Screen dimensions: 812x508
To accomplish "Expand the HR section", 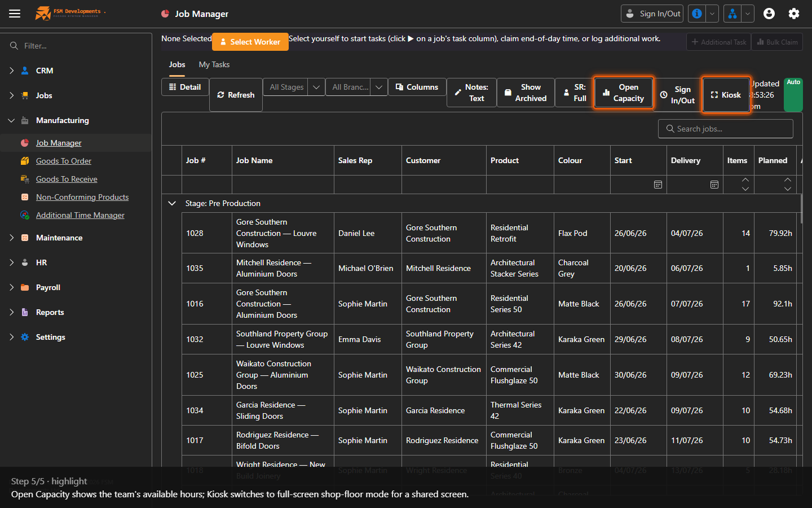I will (x=11, y=262).
